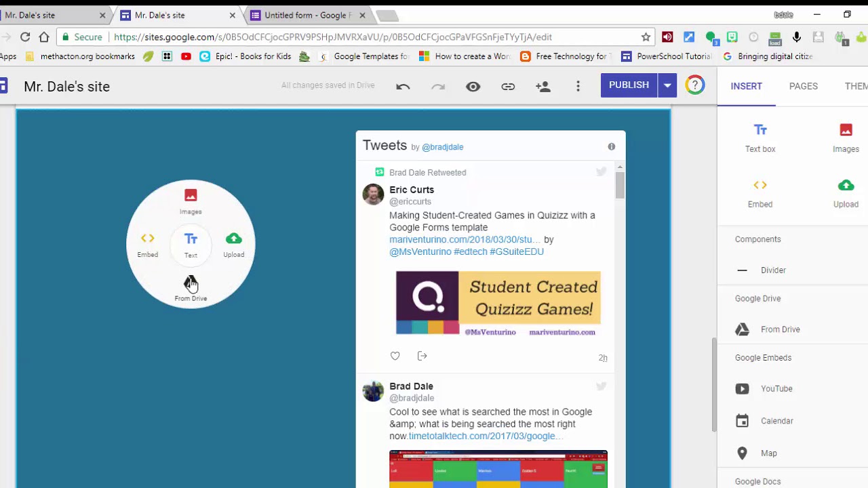Click the Google Sites logo icon
868x488 pixels.
(3, 86)
